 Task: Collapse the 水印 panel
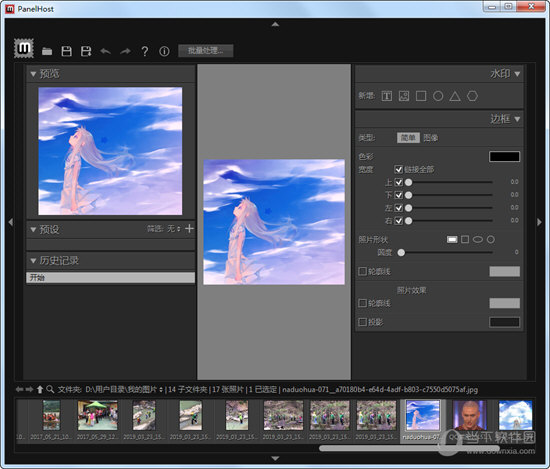point(517,74)
